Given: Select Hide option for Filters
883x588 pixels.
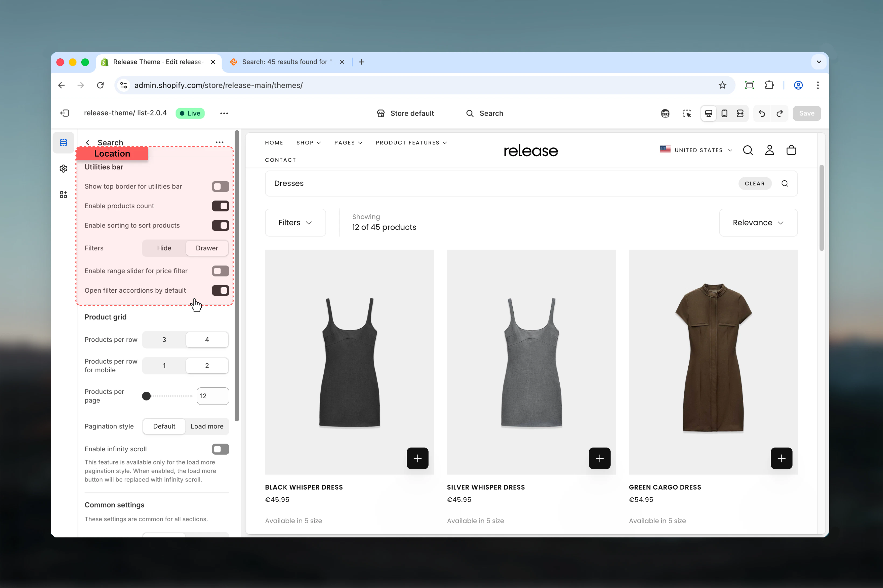Looking at the screenshot, I should (x=164, y=248).
